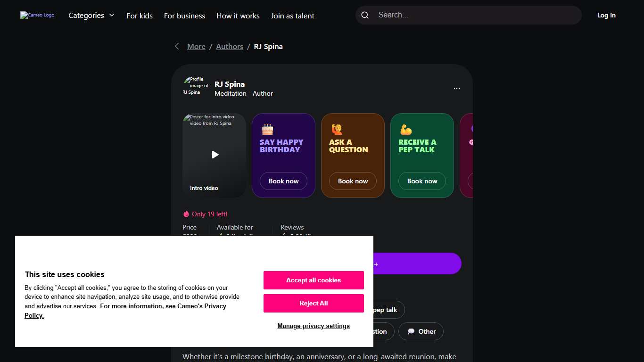Book now on Say Happy Birthday card
This screenshot has height=362, width=644.
pyautogui.click(x=283, y=181)
